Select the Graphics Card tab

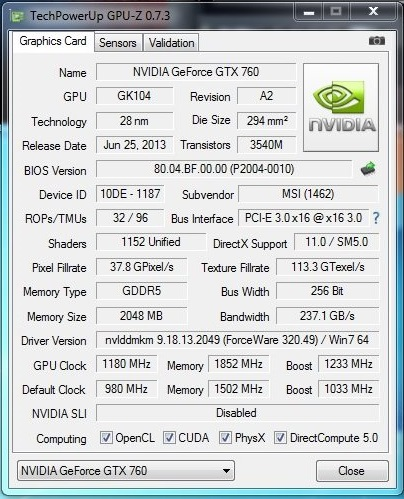(53, 41)
